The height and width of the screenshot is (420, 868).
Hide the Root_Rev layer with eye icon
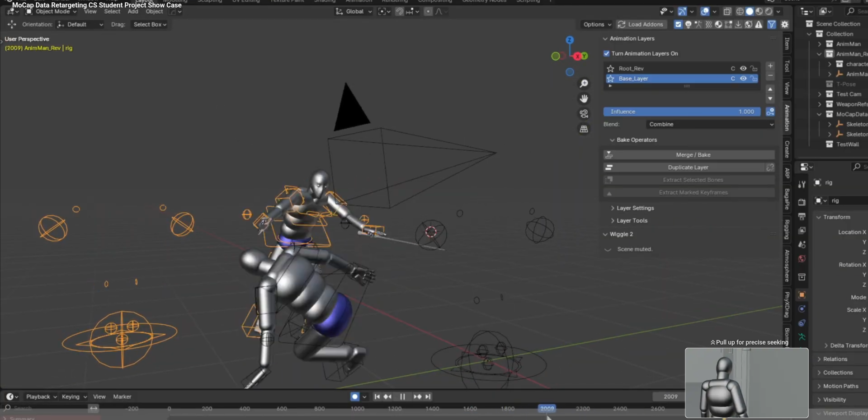(x=743, y=69)
